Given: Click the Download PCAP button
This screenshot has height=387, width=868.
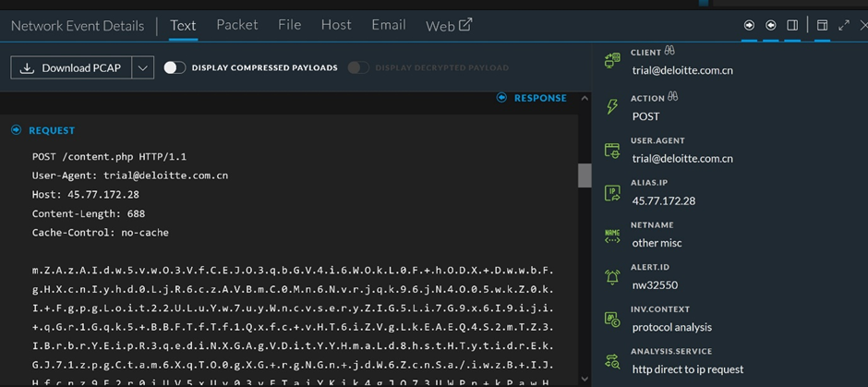Looking at the screenshot, I should (x=70, y=67).
